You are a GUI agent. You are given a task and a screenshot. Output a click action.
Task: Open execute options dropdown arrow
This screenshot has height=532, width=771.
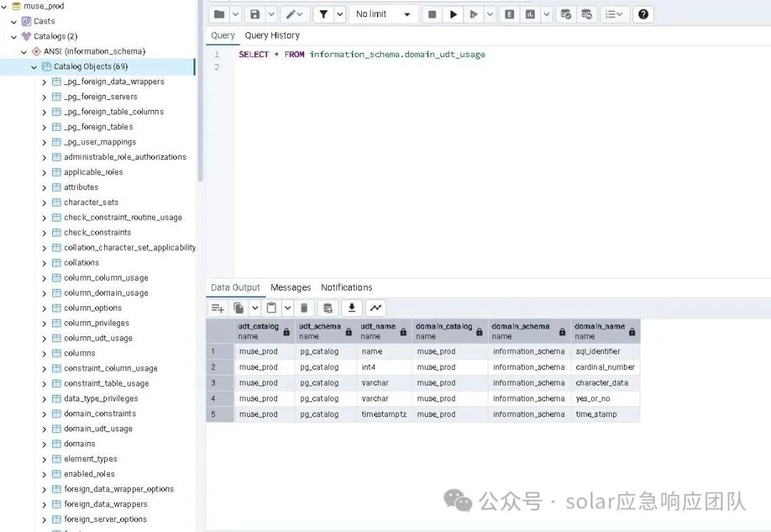490,14
